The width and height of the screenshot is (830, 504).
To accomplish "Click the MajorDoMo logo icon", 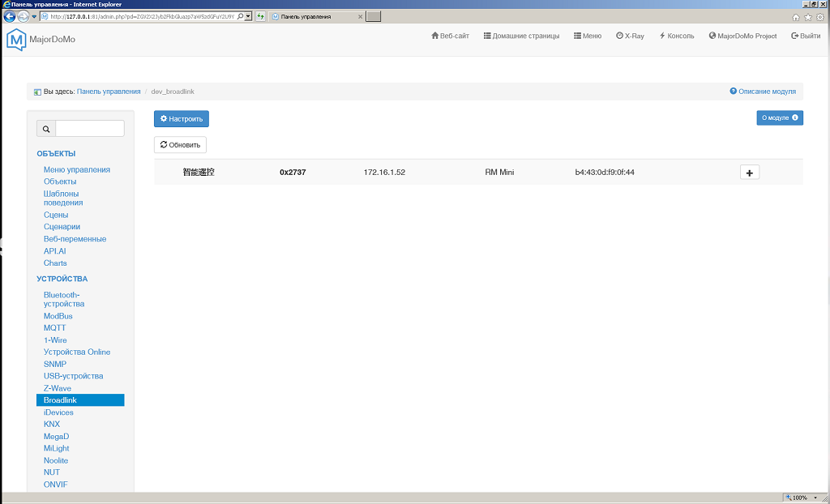I will [x=16, y=40].
